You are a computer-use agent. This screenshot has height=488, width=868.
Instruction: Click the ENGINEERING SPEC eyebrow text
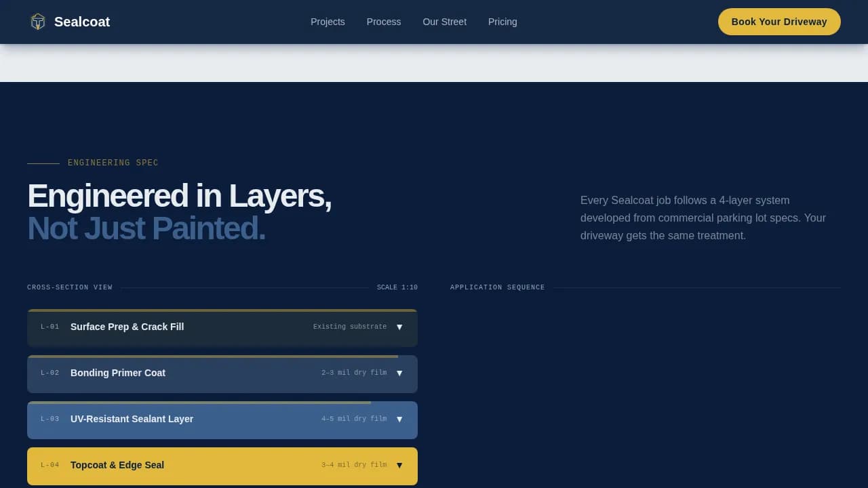(x=113, y=163)
